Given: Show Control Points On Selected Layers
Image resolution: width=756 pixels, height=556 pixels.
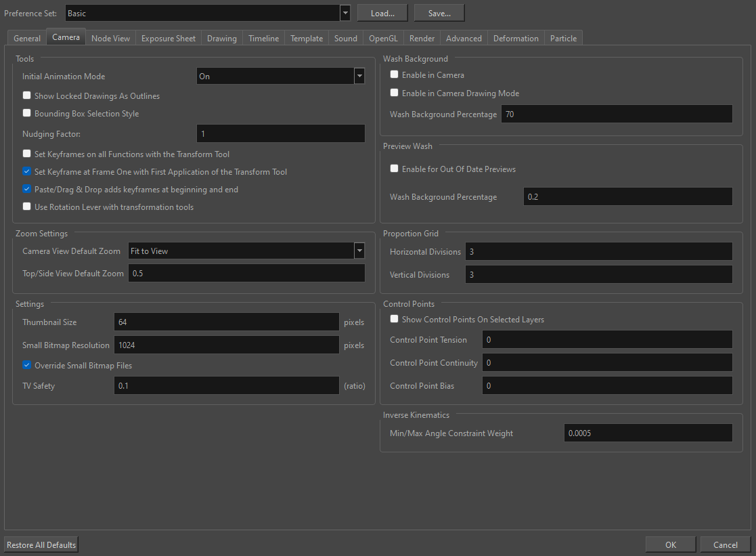Looking at the screenshot, I should 395,319.
